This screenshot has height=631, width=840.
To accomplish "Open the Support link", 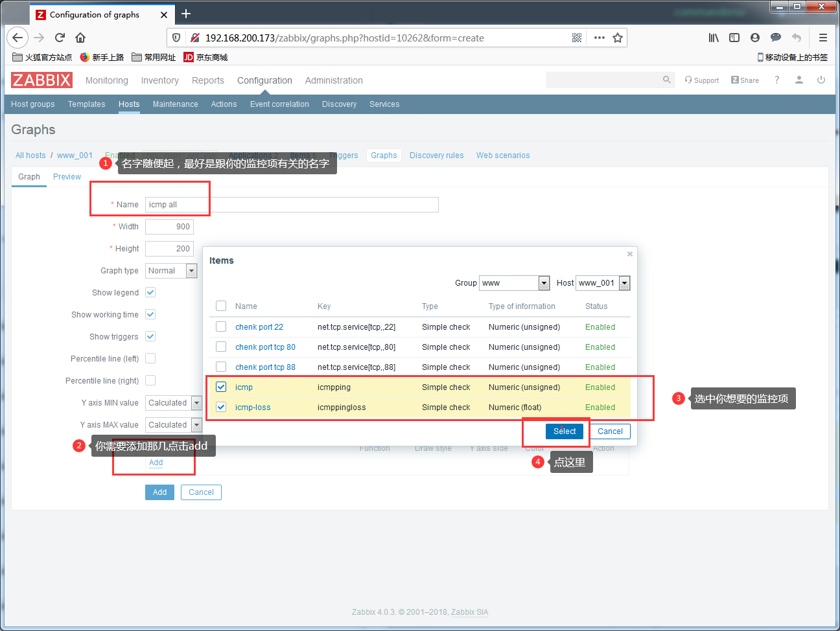I will (x=702, y=80).
